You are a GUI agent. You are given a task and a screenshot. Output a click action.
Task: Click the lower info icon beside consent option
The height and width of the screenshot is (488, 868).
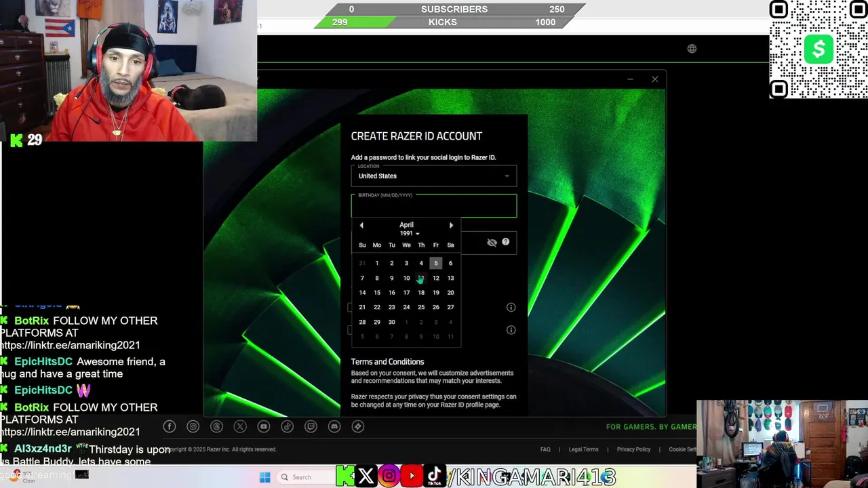click(511, 330)
